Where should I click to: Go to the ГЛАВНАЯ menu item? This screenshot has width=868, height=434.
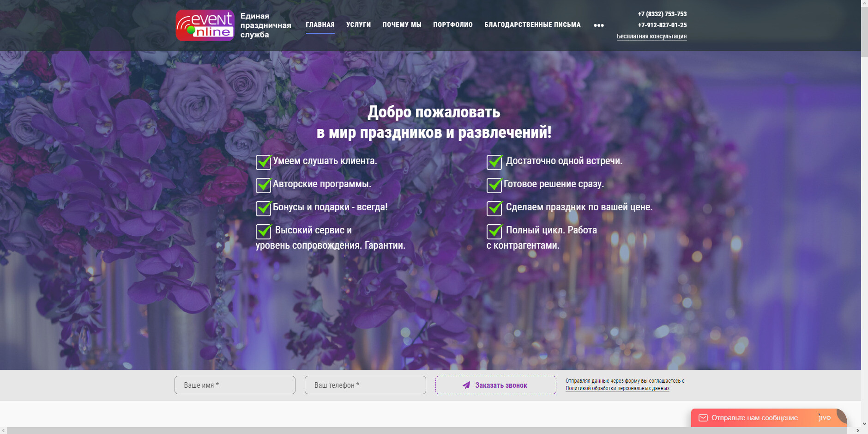click(320, 25)
